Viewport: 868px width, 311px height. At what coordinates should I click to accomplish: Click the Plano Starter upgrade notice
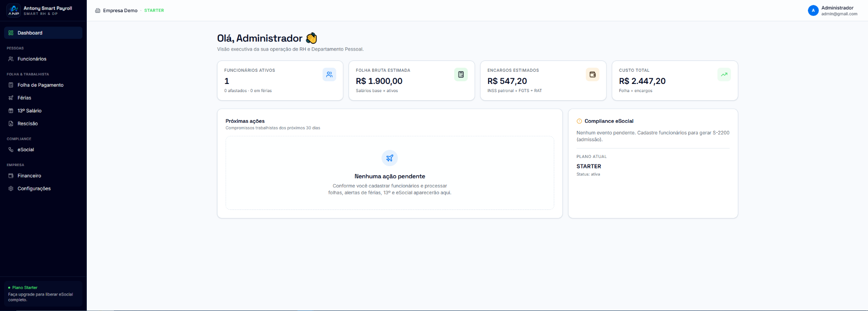click(43, 293)
